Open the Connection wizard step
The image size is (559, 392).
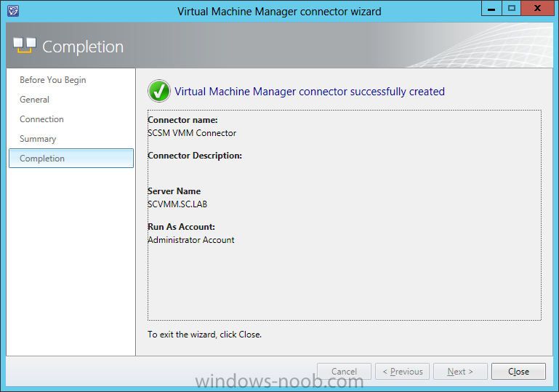(x=41, y=119)
